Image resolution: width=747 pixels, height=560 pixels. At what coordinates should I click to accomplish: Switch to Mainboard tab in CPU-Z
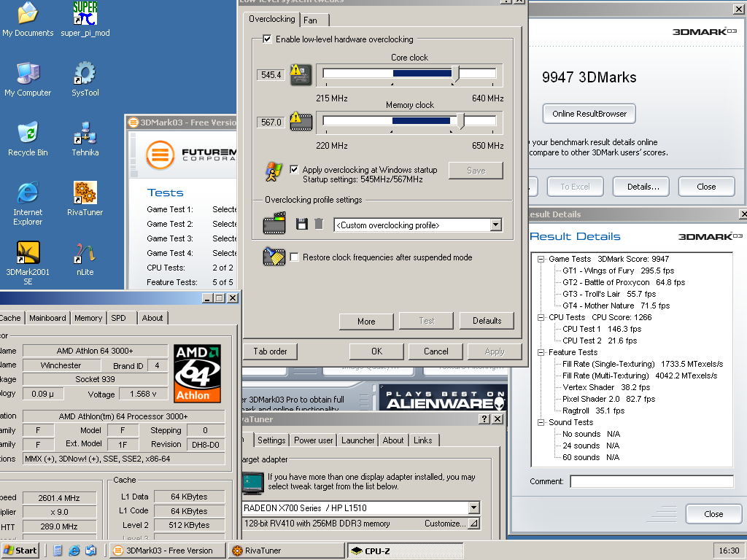click(x=47, y=318)
